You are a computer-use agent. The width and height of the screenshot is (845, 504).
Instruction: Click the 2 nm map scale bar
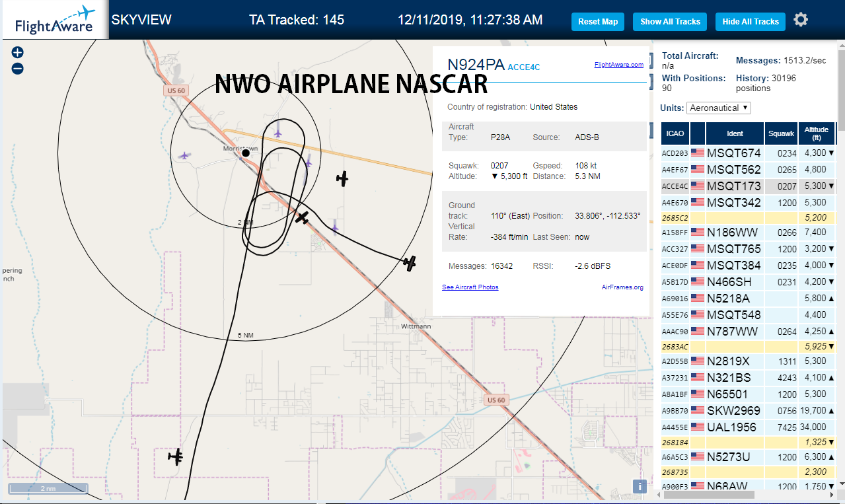point(48,489)
